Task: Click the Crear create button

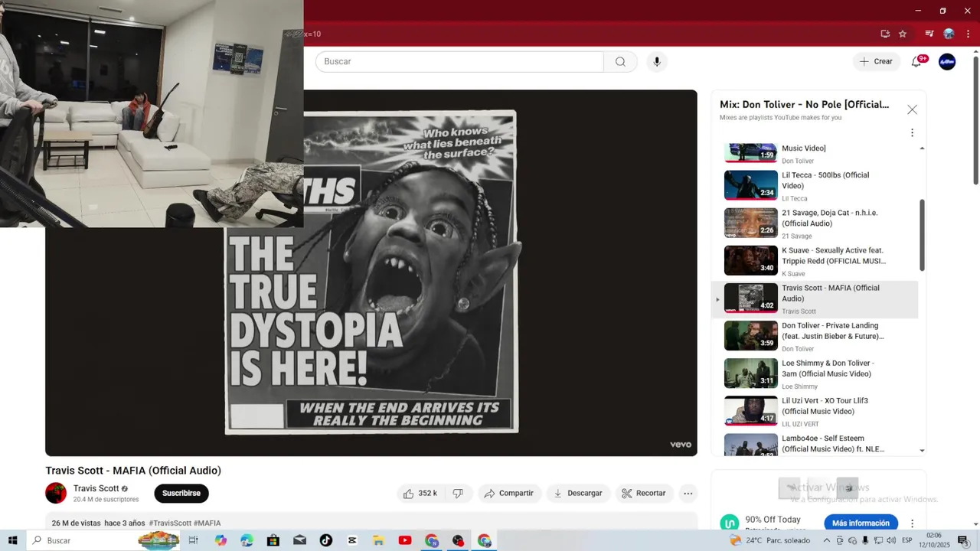Action: 876,61
